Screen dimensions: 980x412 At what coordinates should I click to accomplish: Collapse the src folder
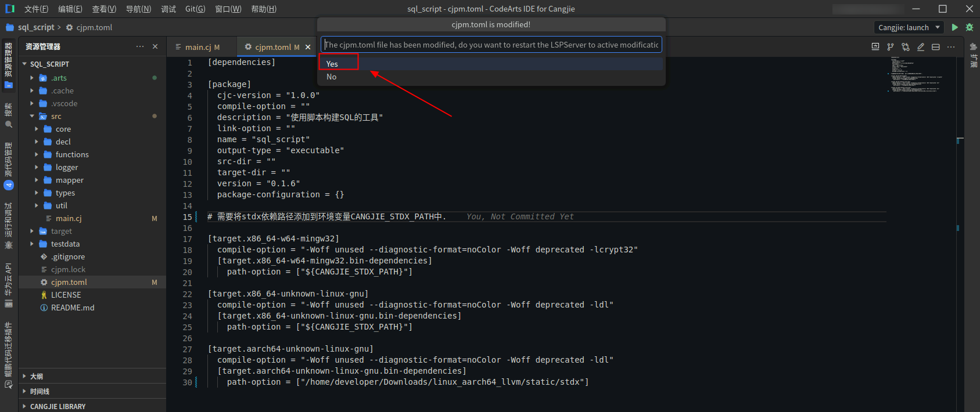(32, 116)
